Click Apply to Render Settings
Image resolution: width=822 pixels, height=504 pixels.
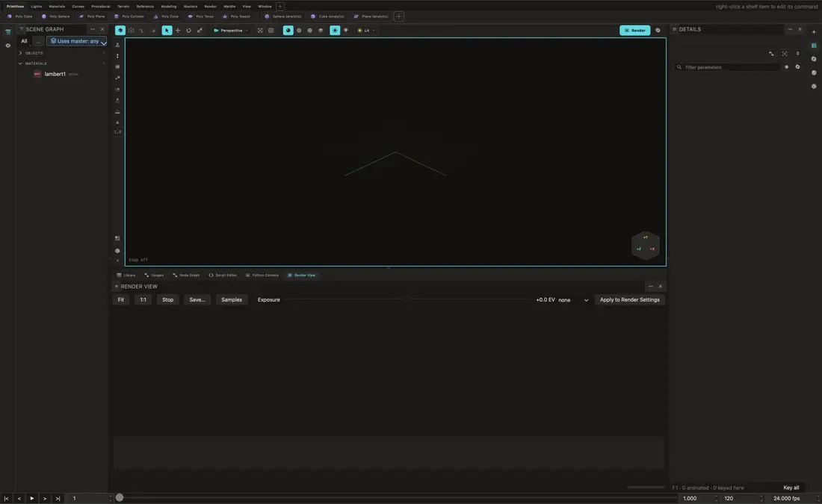630,299
